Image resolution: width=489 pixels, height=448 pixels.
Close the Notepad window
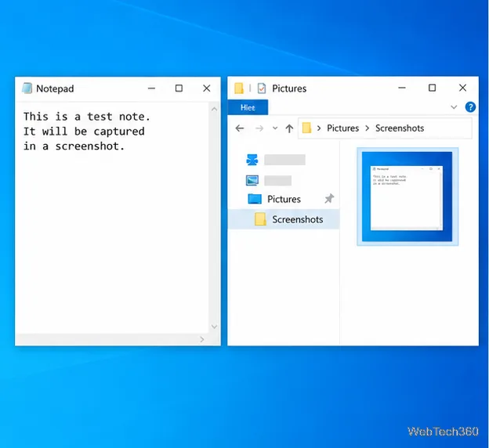point(206,89)
